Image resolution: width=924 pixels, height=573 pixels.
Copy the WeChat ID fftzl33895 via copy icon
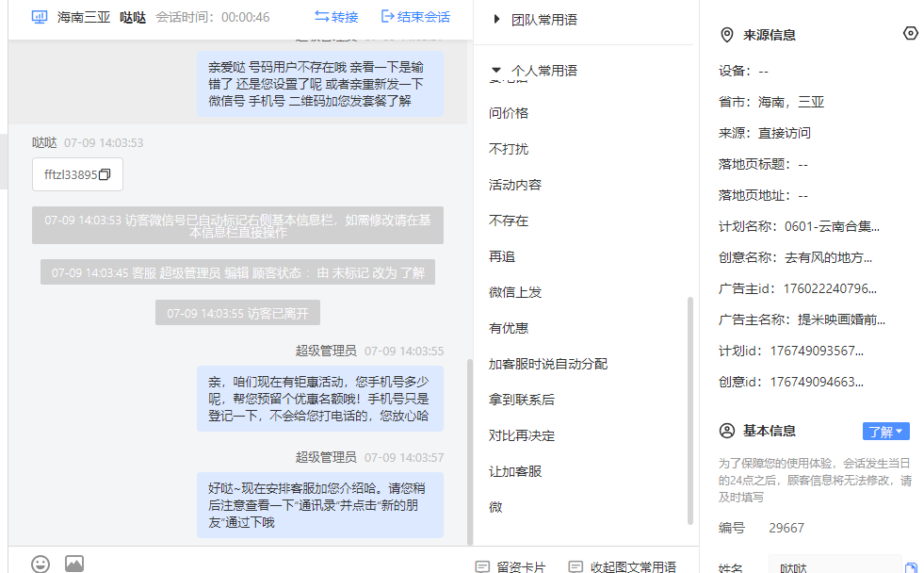[x=105, y=174]
